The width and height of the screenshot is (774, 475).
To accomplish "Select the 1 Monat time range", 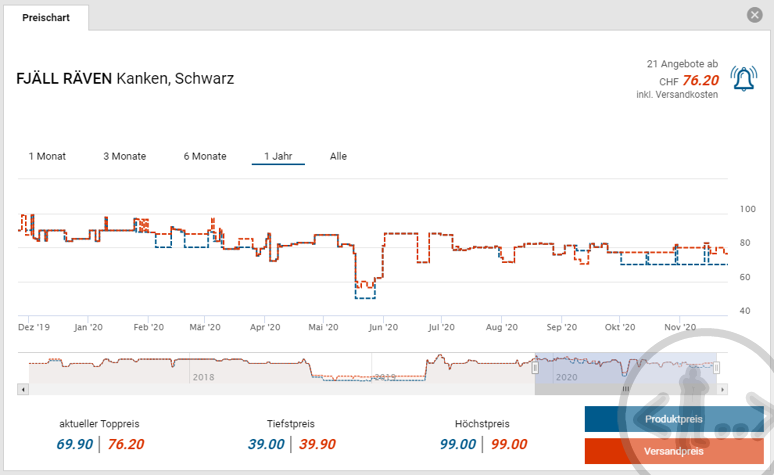I will 46,156.
